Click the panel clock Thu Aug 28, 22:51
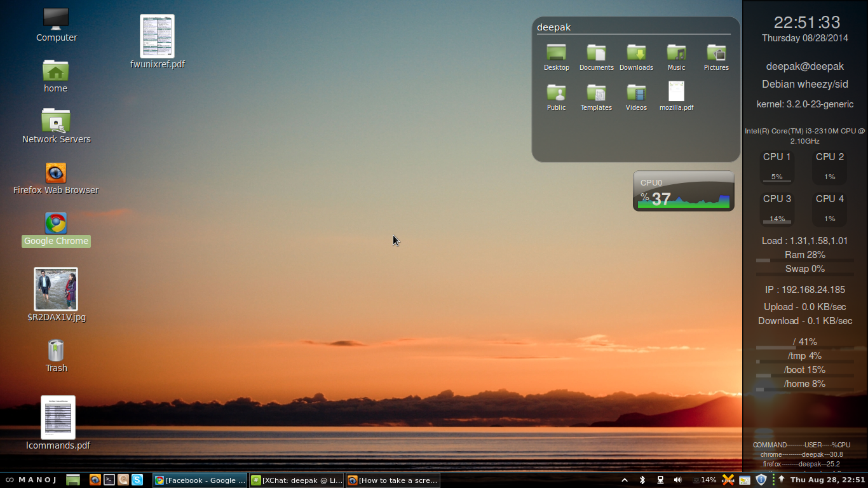The height and width of the screenshot is (488, 868). click(827, 480)
